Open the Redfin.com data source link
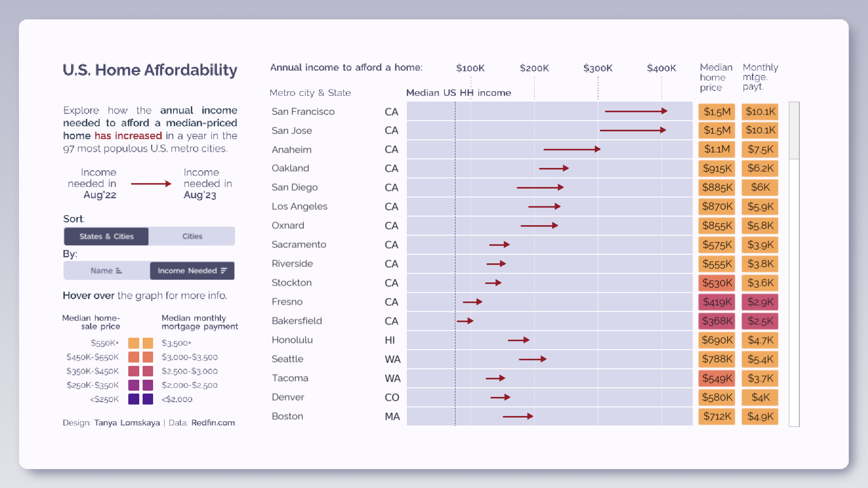 (213, 423)
